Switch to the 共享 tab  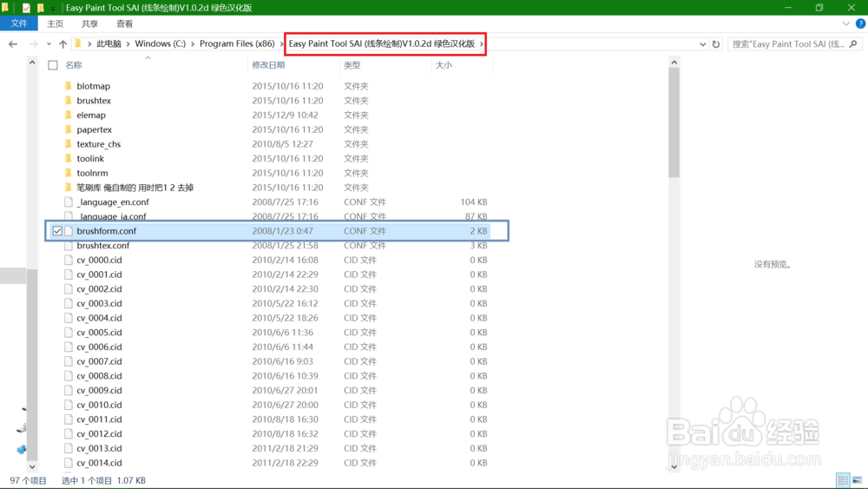click(89, 23)
